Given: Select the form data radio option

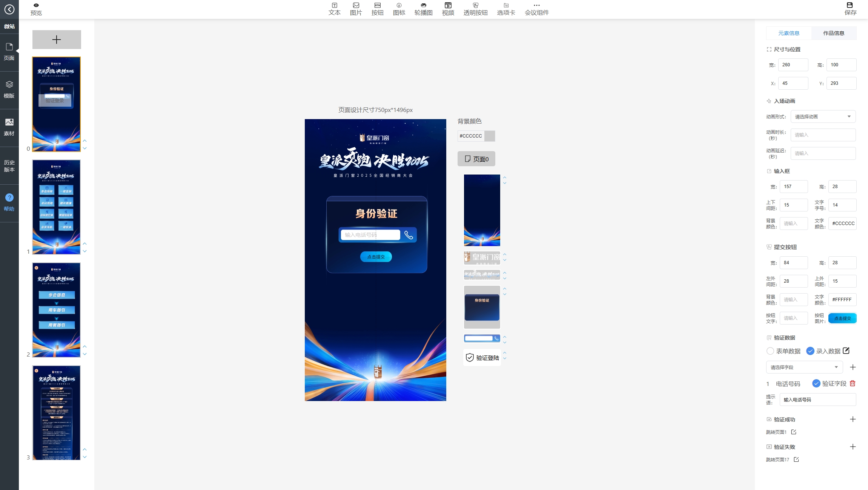Looking at the screenshot, I should tap(770, 351).
